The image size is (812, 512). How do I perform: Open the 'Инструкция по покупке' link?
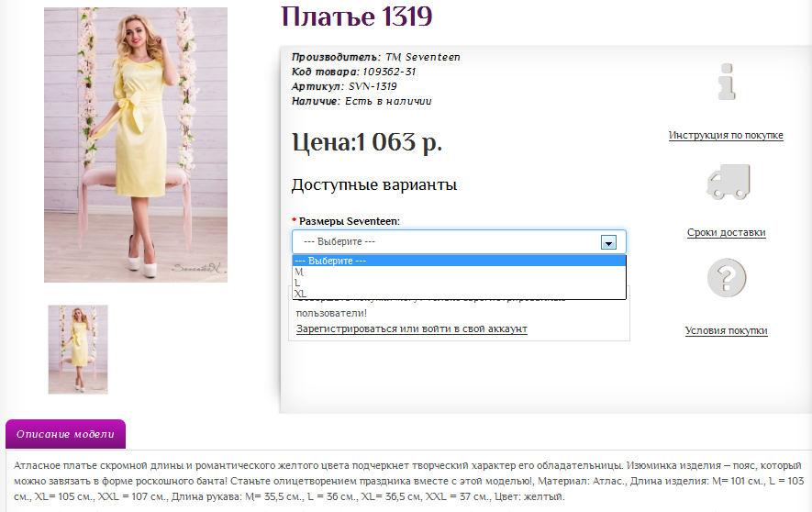pos(726,136)
